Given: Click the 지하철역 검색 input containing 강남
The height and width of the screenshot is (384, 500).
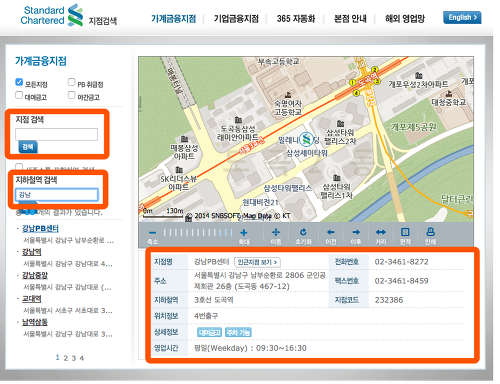Looking at the screenshot, I should click(56, 195).
